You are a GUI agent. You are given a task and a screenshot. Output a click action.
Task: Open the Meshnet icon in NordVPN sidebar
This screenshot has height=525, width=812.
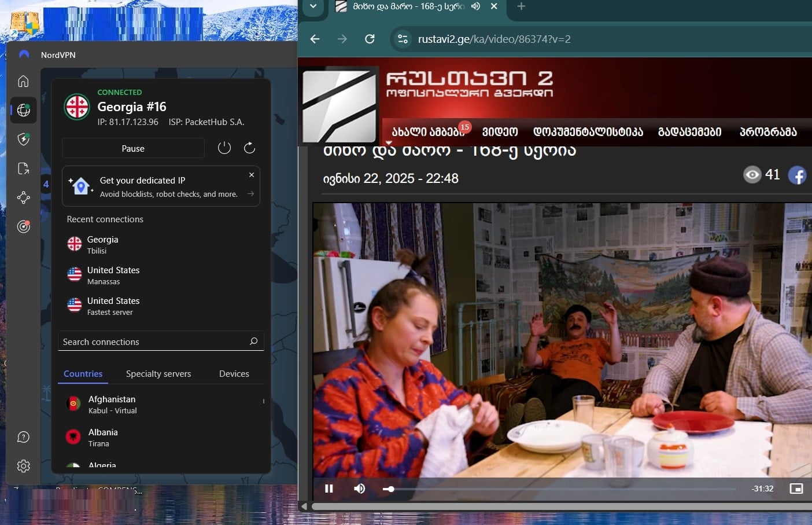tap(23, 197)
